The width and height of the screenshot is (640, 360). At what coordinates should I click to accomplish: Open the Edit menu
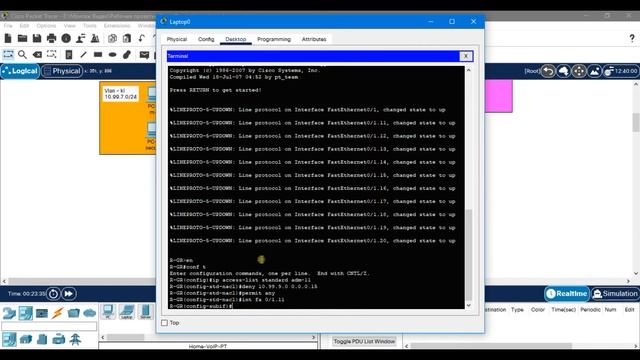pos(24,26)
